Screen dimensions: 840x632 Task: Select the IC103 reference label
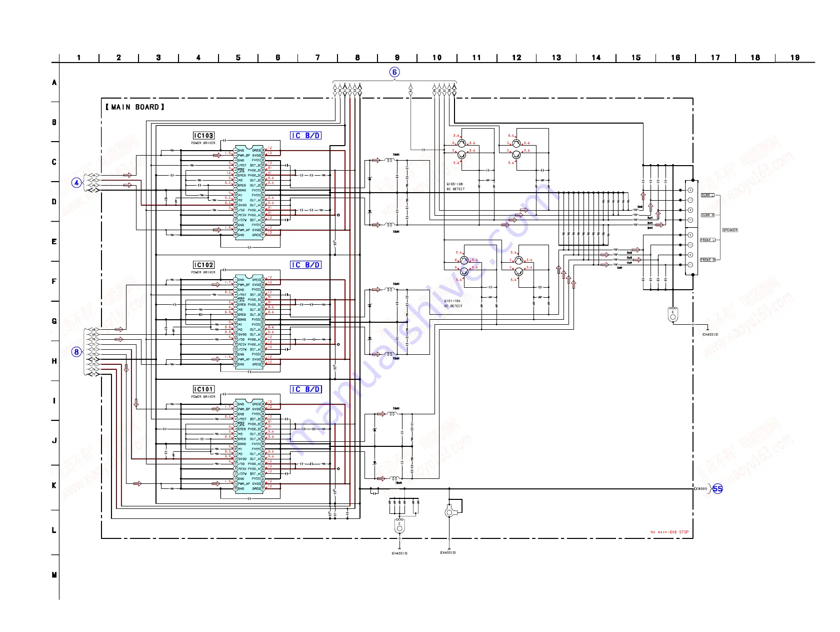(203, 136)
